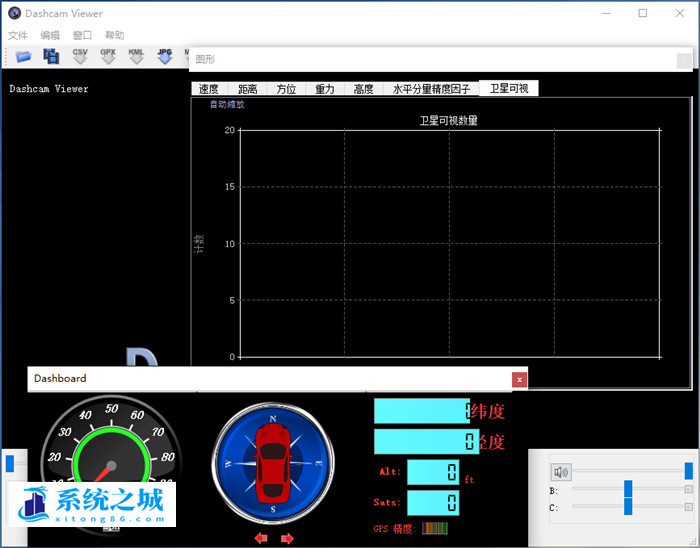Close the Dashboard panel
Image resolution: width=700 pixels, height=548 pixels.
point(519,380)
